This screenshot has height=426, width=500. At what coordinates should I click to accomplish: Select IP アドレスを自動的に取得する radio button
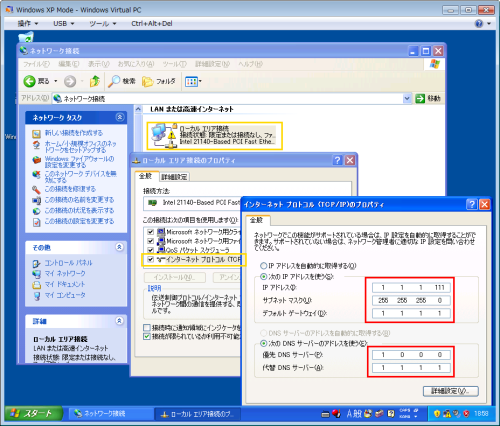263,266
